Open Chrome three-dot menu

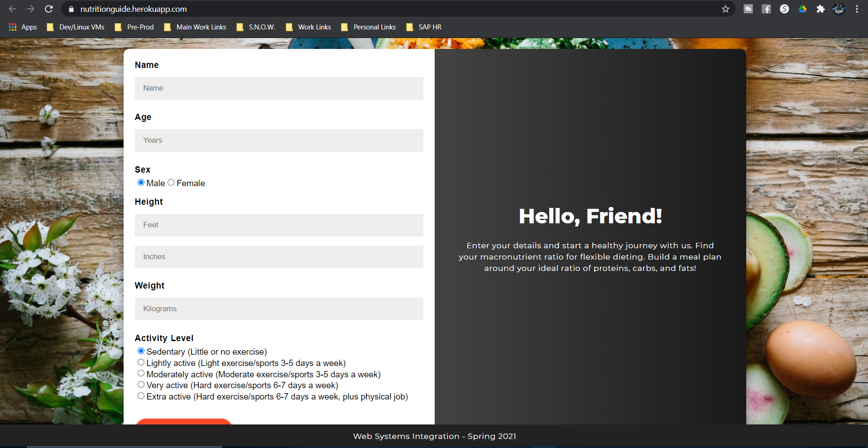click(857, 9)
